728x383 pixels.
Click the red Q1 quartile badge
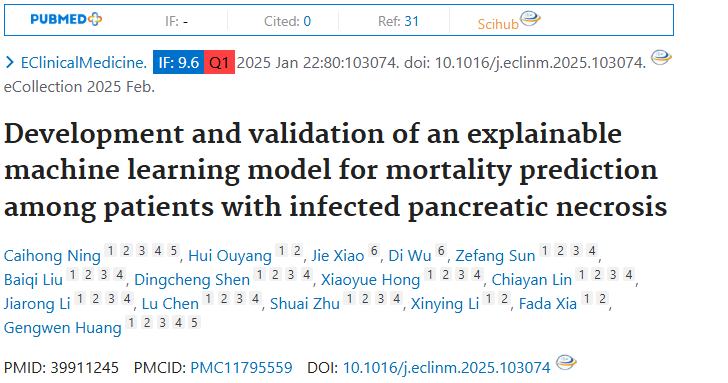pos(219,62)
